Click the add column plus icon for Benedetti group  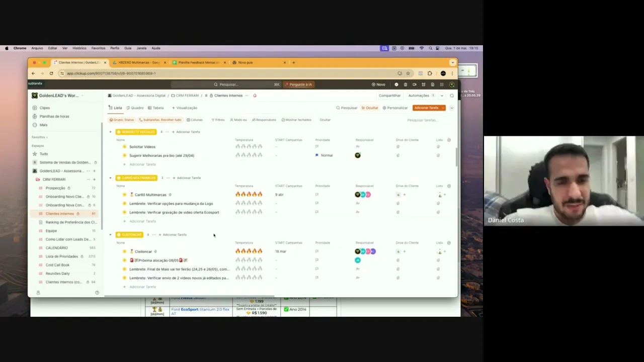449,140
